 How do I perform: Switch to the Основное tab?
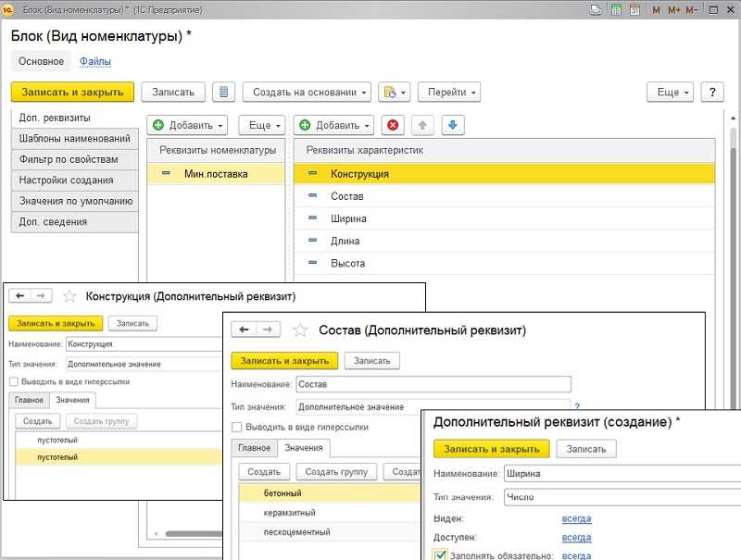41,61
